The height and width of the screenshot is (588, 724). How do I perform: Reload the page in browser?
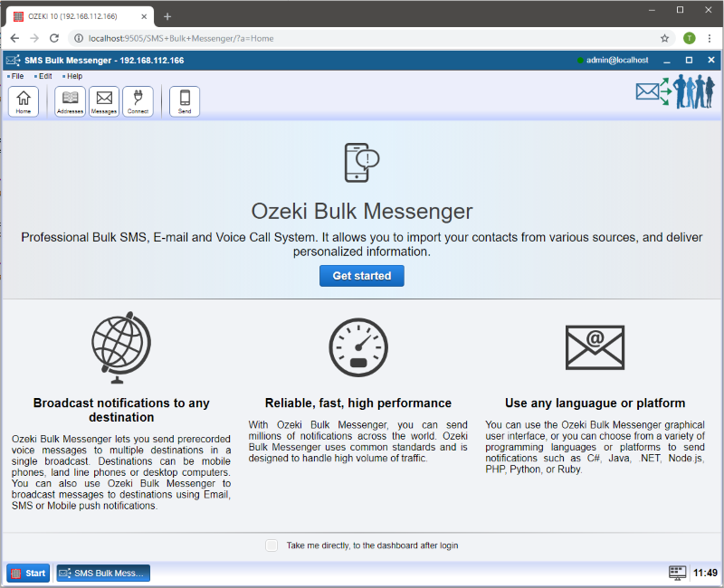point(54,38)
